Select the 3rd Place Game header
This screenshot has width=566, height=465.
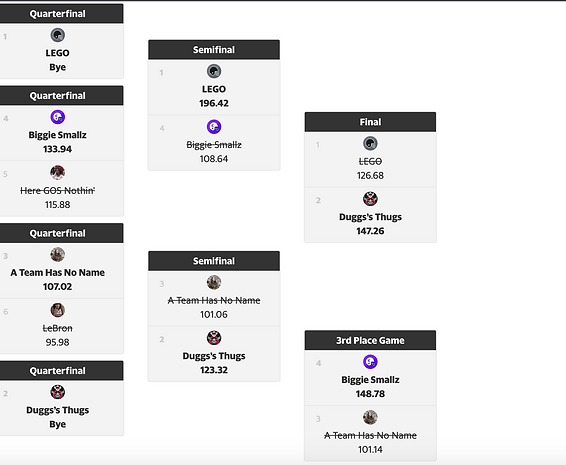point(370,340)
